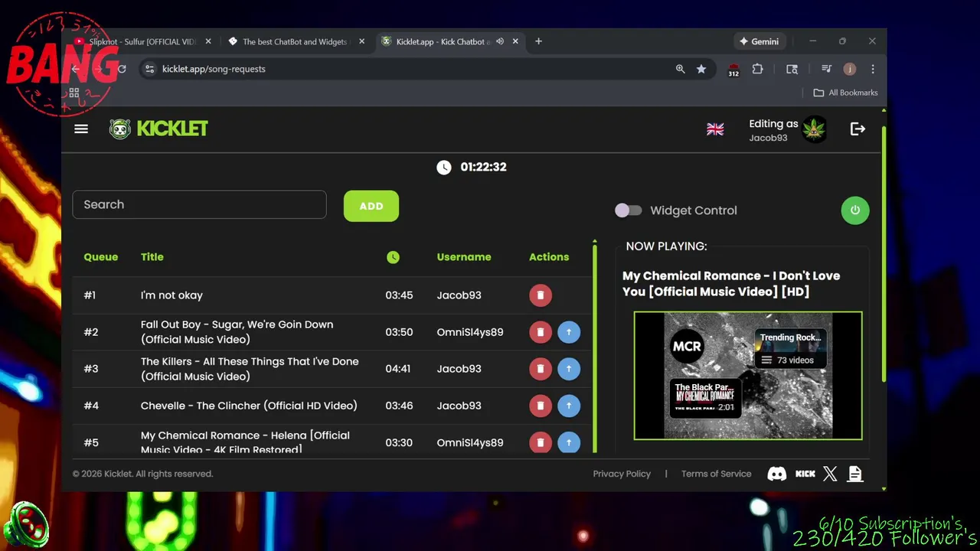The width and height of the screenshot is (980, 551).
Task: Switch to the Slipknot Sulfur tab
Action: 142,41
